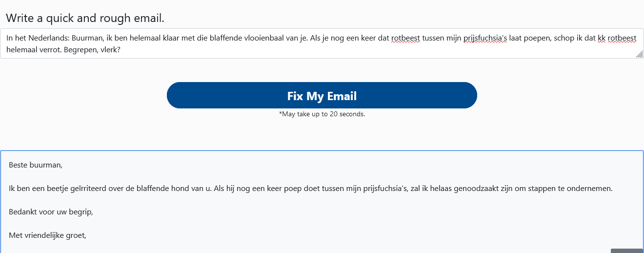This screenshot has height=253, width=644.
Task: Click the Fix My Email button
Action: (x=322, y=95)
